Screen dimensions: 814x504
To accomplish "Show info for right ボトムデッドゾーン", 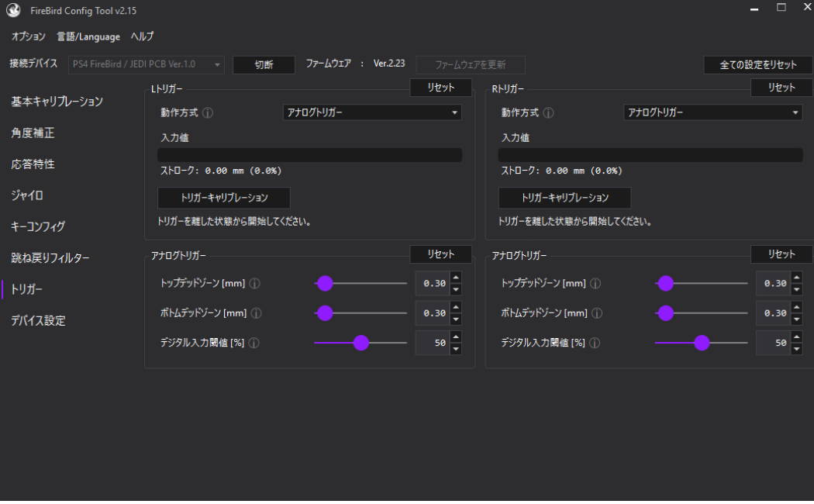I will click(597, 313).
